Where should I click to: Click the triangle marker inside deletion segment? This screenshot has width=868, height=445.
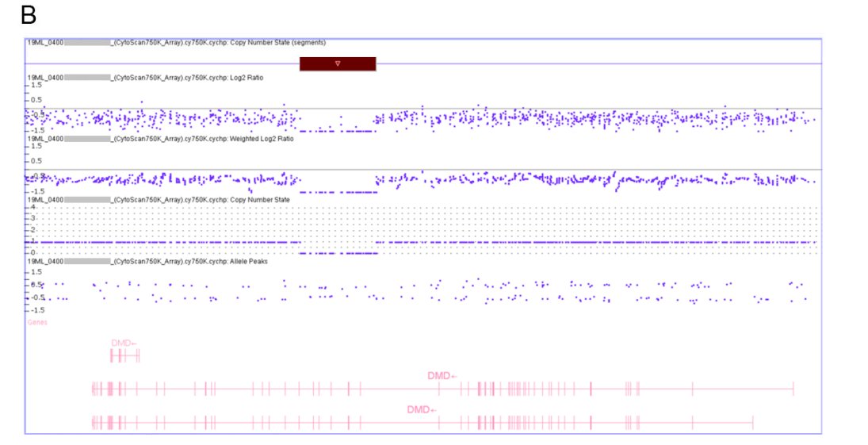tap(338, 63)
